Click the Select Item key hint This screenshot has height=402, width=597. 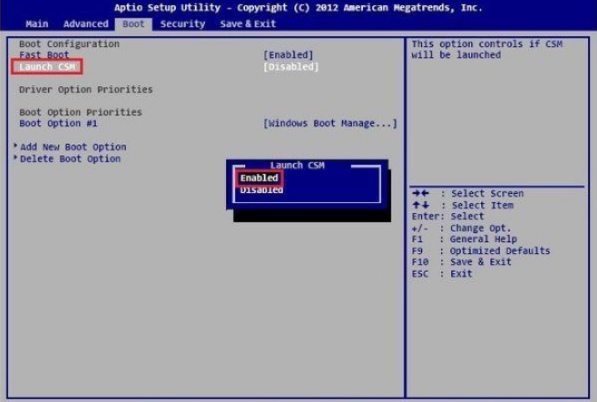click(463, 205)
